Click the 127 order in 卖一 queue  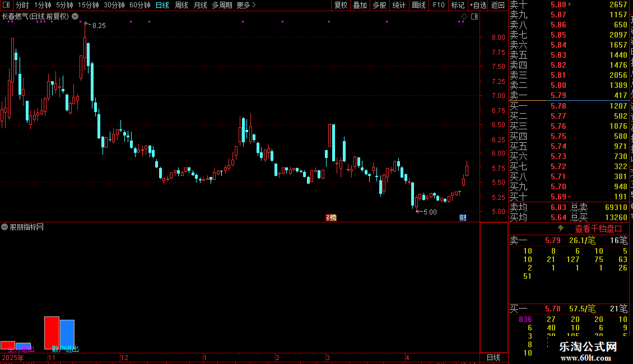tap(573, 259)
